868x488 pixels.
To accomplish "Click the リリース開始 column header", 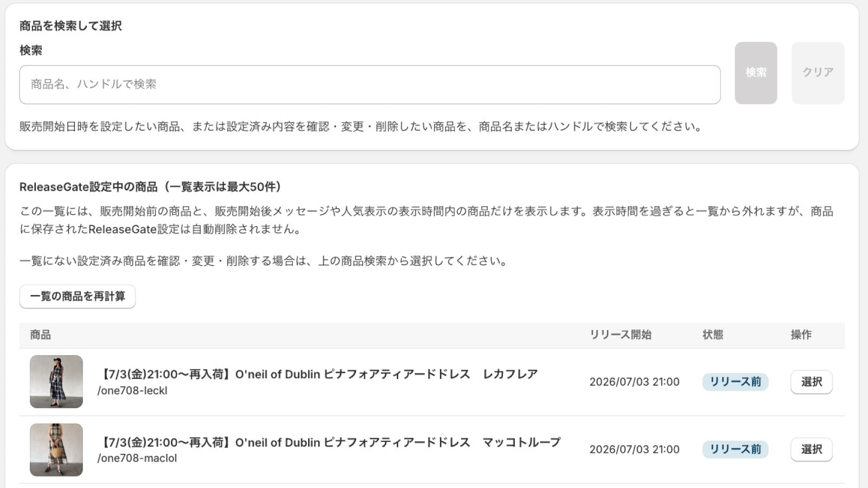I will (621, 335).
